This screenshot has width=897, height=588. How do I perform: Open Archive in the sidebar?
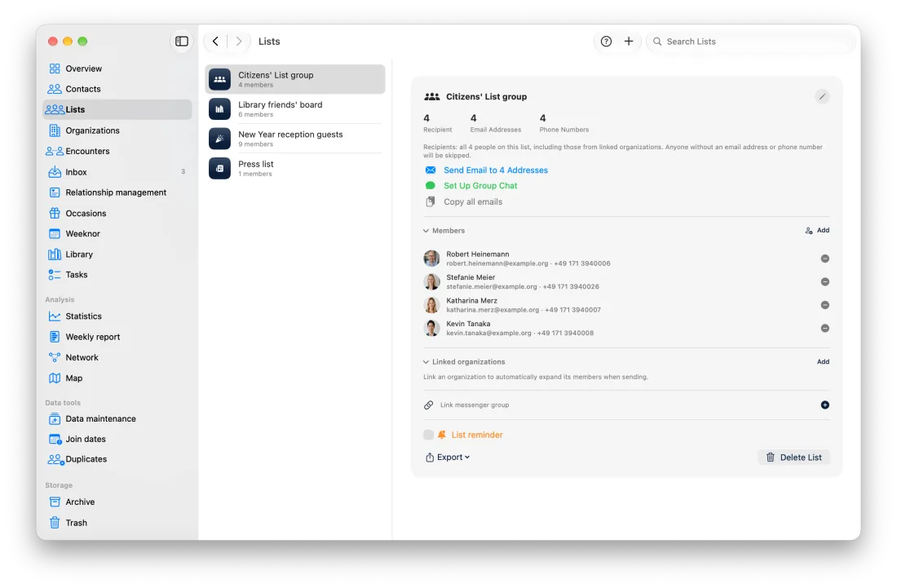pos(117,502)
